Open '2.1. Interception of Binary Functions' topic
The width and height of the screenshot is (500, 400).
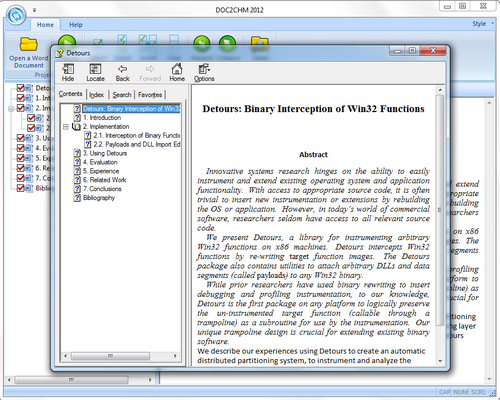coord(137,135)
